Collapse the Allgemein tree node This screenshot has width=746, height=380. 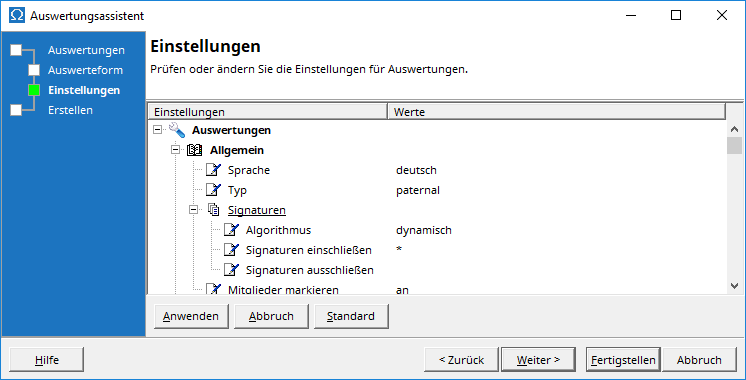[176, 150]
